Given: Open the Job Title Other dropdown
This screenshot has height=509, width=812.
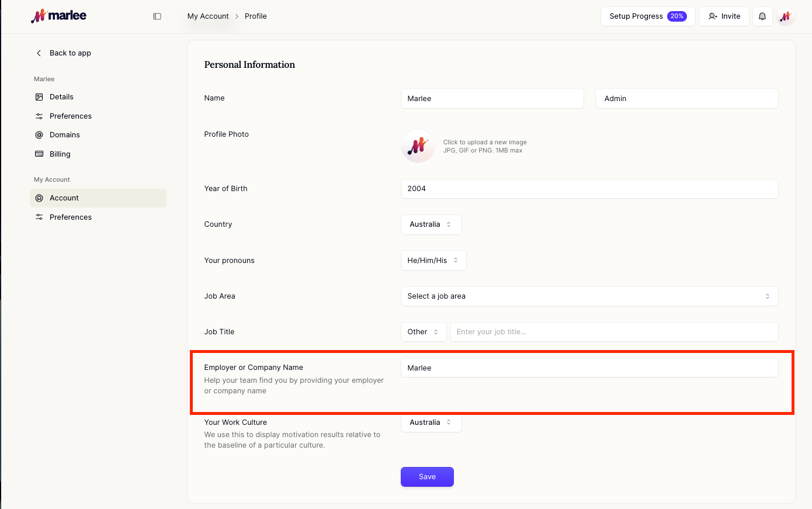Looking at the screenshot, I should (x=424, y=332).
